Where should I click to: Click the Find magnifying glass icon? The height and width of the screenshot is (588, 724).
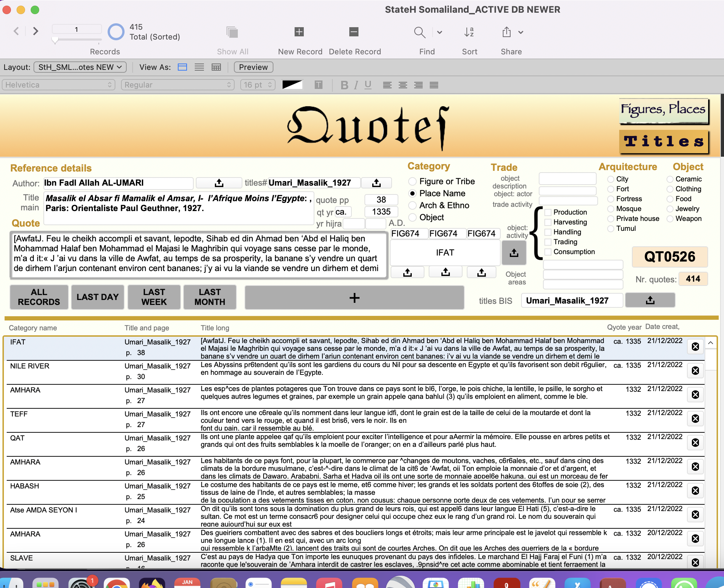[419, 32]
